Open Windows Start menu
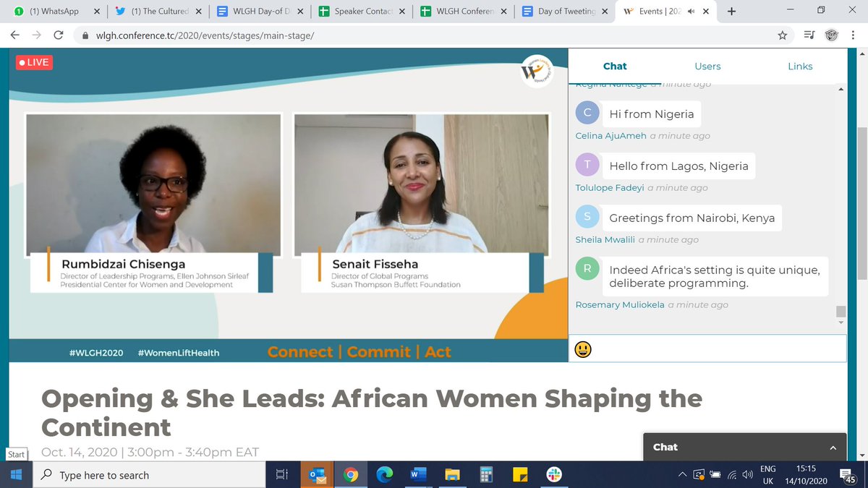Viewport: 868px width, 488px height. 16,475
